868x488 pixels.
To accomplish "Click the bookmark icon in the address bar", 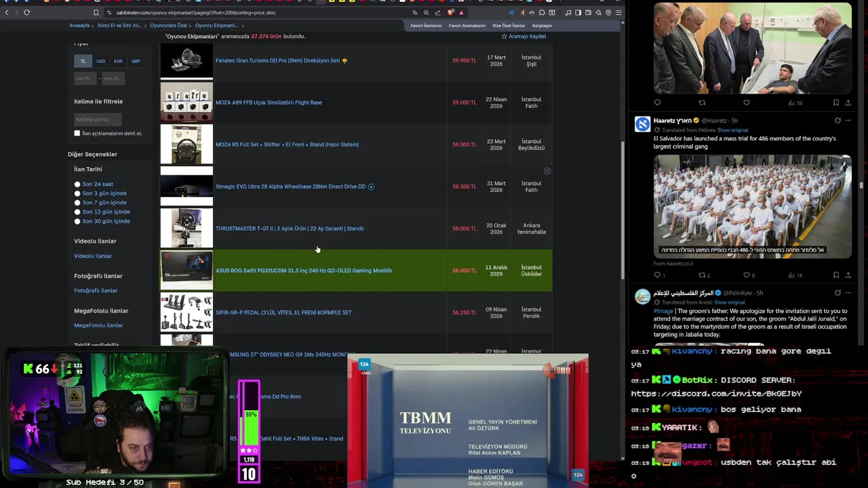I will (96, 12).
